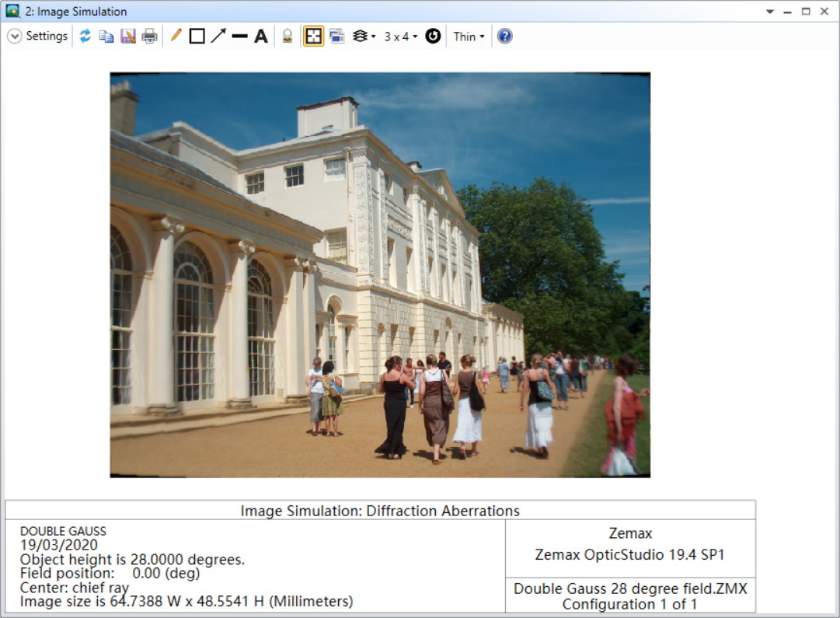Click 'Configuration 1 of 1' text

(x=629, y=604)
